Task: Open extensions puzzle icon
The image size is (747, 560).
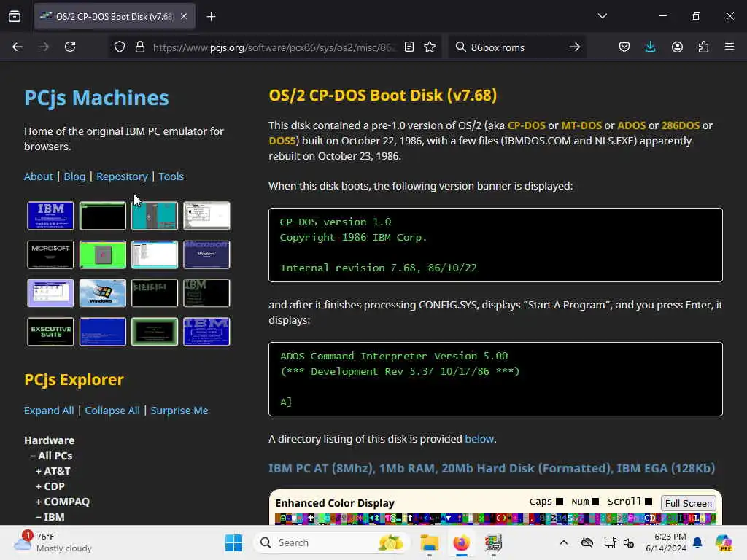Action: click(x=703, y=47)
